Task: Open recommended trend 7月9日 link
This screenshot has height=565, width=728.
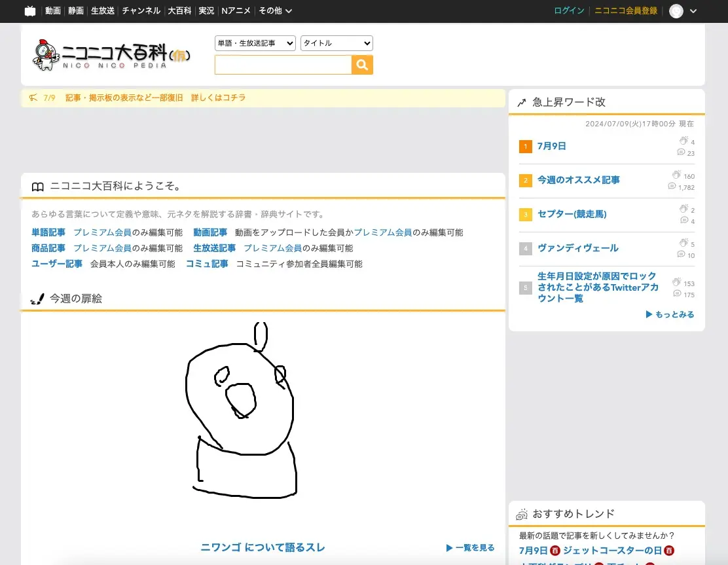Action: tap(534, 551)
